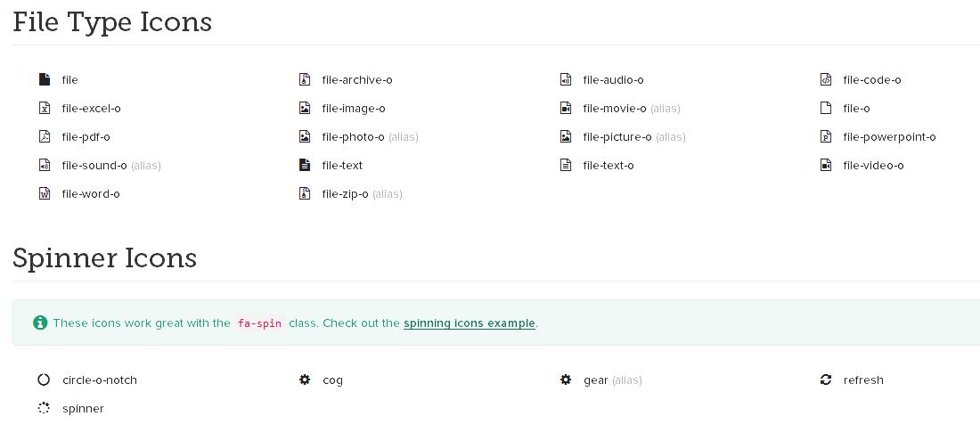Click the circle-o-notch spinner icon
The image size is (980, 441).
click(x=44, y=380)
